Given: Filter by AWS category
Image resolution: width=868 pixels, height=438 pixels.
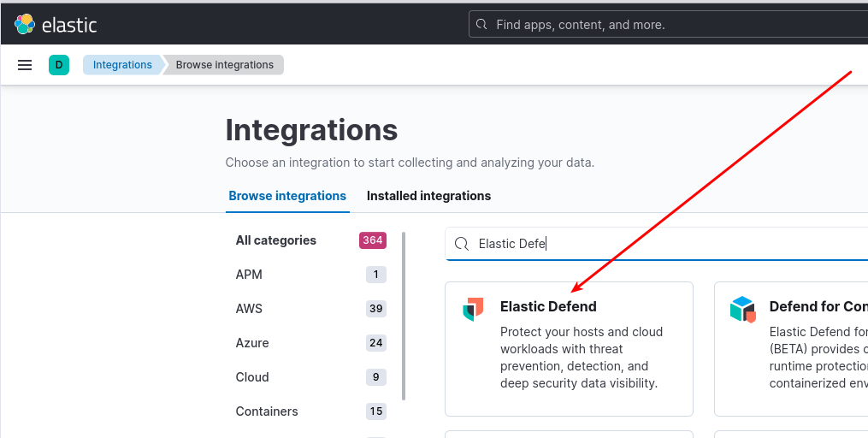Looking at the screenshot, I should (249, 309).
